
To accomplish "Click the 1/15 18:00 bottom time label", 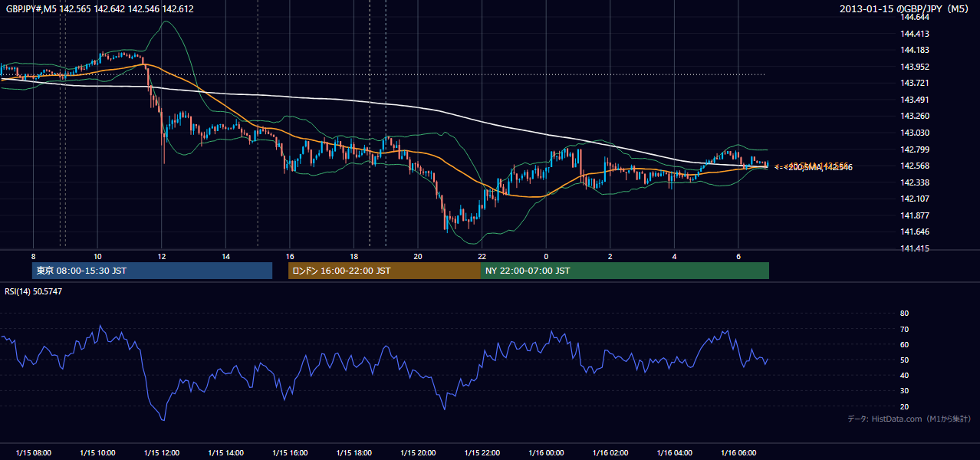I will 354,453.
